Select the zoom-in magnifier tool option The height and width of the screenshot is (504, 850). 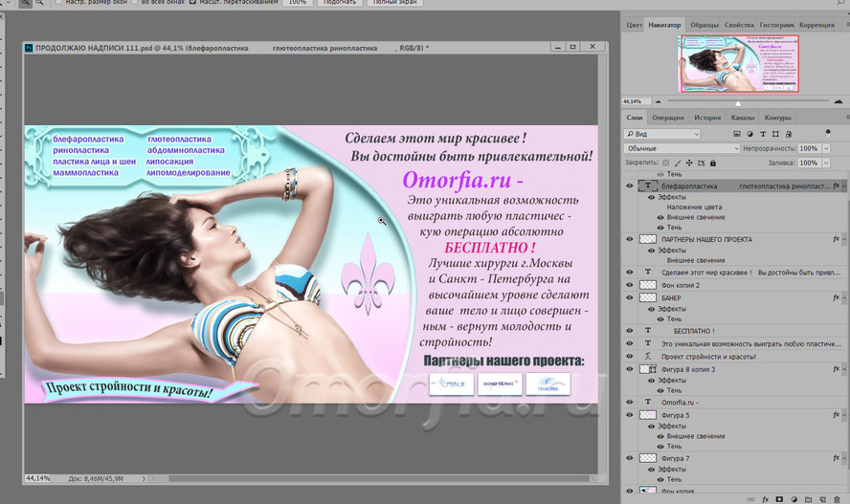[26, 2]
